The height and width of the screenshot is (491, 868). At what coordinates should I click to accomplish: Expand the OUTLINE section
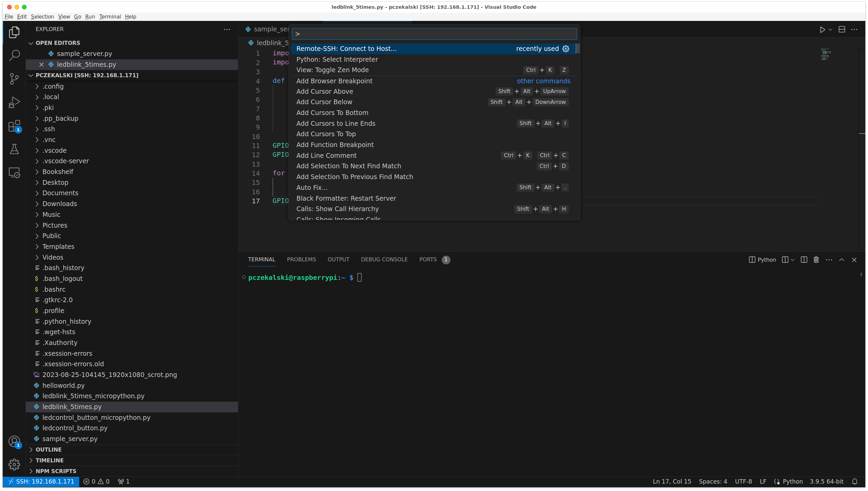point(49,450)
